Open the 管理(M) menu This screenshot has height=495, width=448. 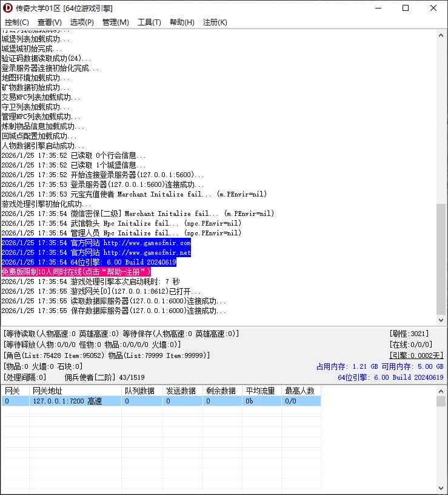tap(115, 22)
